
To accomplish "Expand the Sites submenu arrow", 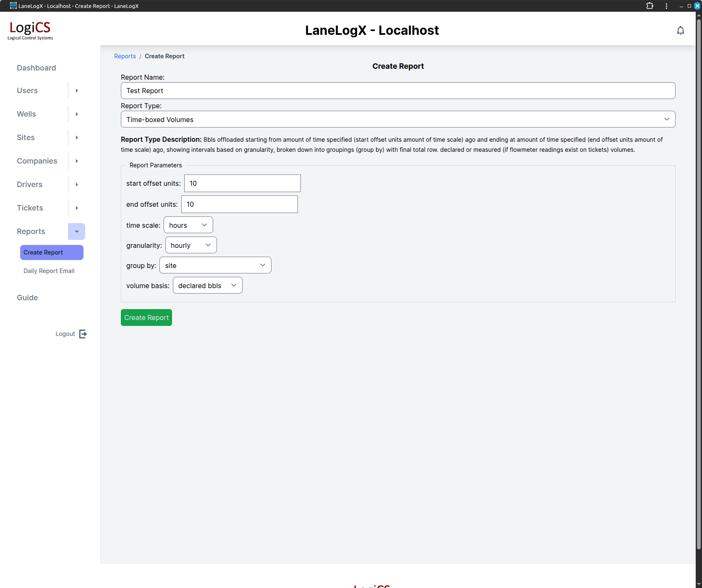I will 77,138.
